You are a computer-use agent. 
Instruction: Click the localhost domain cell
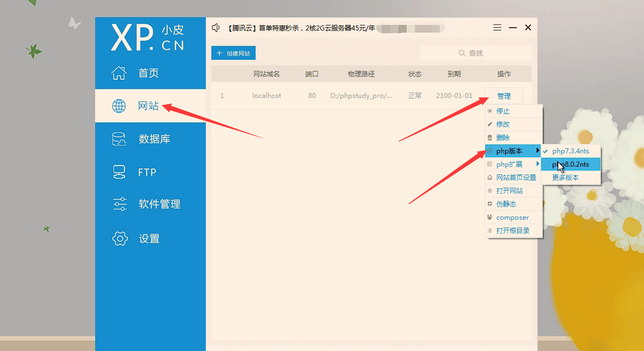(267, 95)
